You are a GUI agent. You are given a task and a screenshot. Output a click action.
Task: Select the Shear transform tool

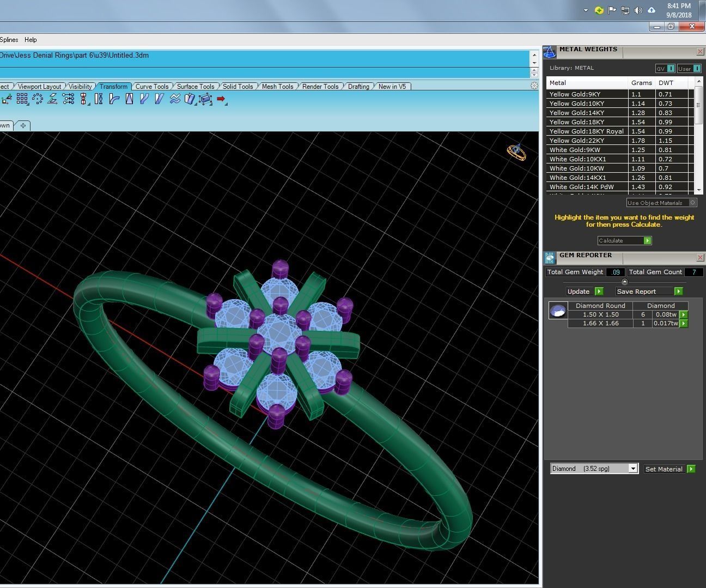tap(159, 99)
